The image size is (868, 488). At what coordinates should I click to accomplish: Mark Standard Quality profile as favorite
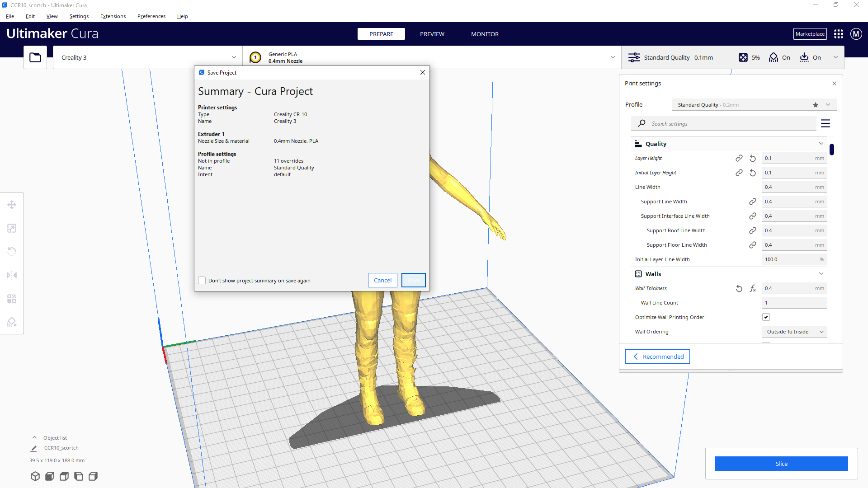point(815,104)
